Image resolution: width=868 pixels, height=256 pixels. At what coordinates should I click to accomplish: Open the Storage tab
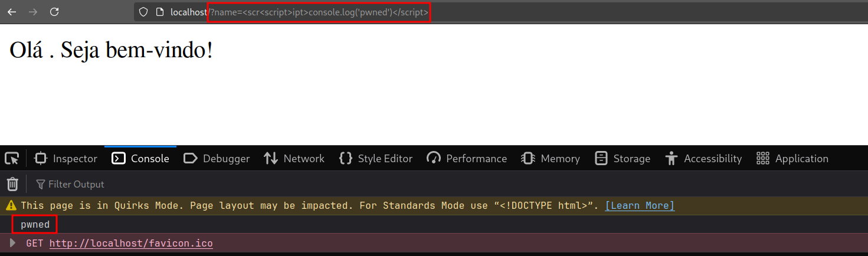tap(623, 159)
